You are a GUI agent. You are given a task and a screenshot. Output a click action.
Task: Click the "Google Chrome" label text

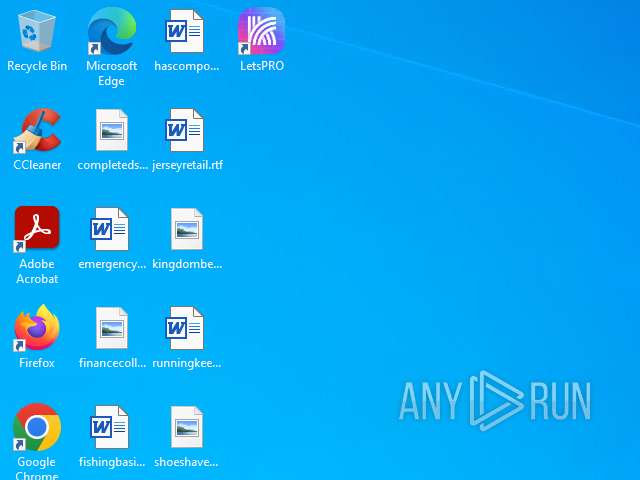[x=37, y=469]
